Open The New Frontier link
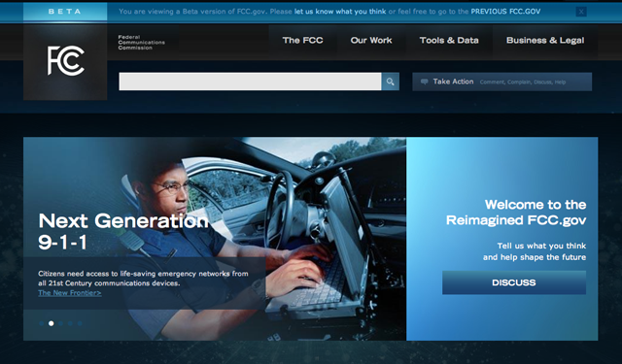 click(70, 293)
